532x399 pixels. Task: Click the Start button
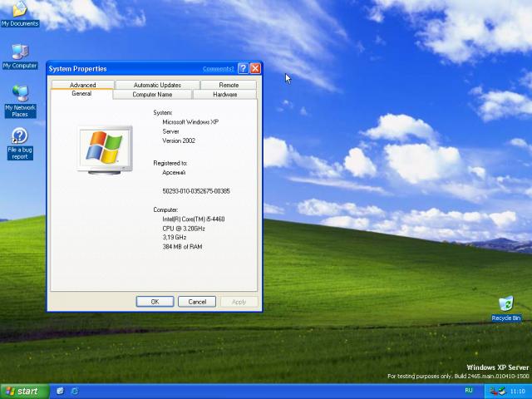pos(24,392)
